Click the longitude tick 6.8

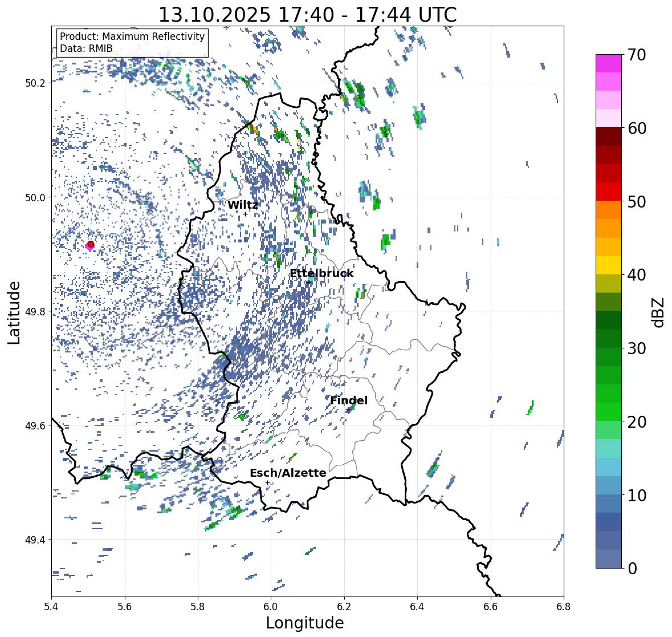coord(564,606)
